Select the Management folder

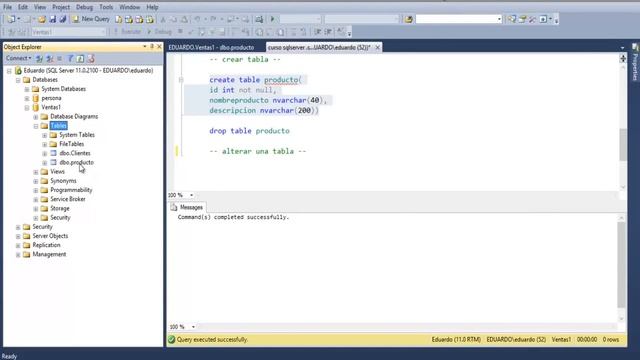click(x=49, y=254)
